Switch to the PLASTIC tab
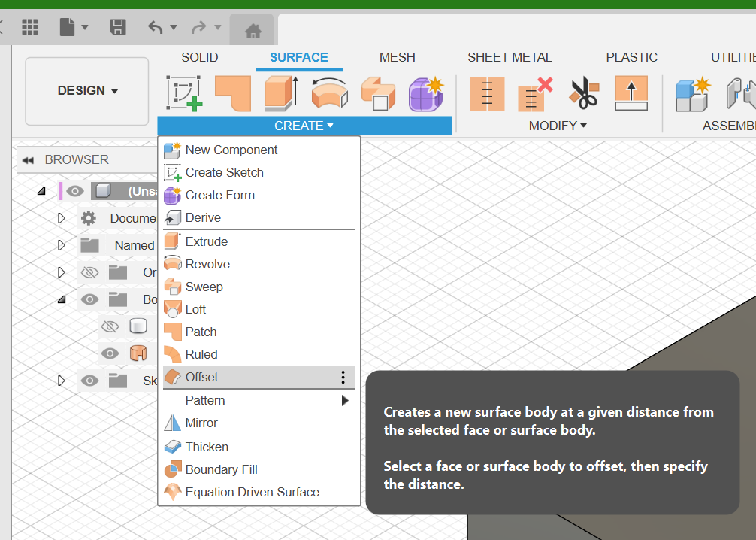This screenshot has height=540, width=756. pyautogui.click(x=631, y=57)
